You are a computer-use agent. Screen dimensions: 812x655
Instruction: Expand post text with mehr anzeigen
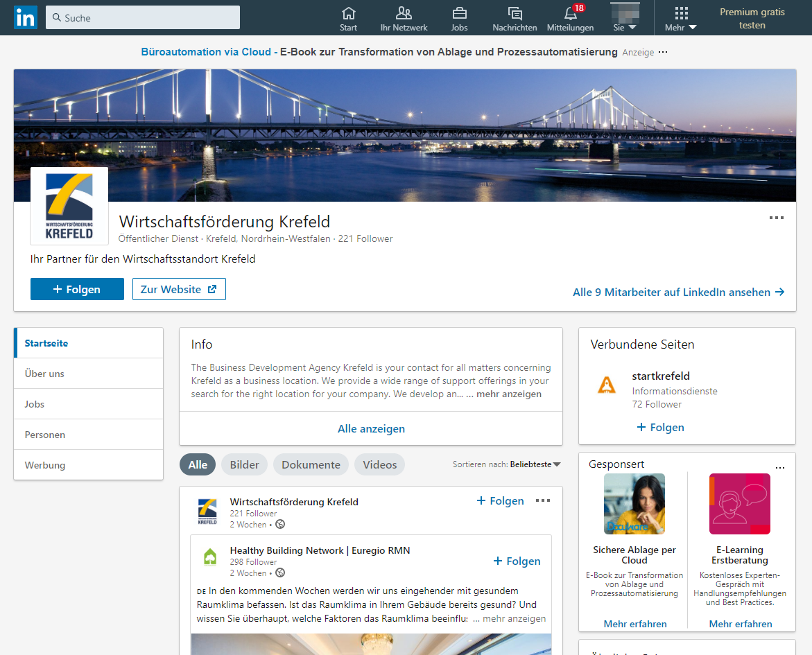[515, 619]
